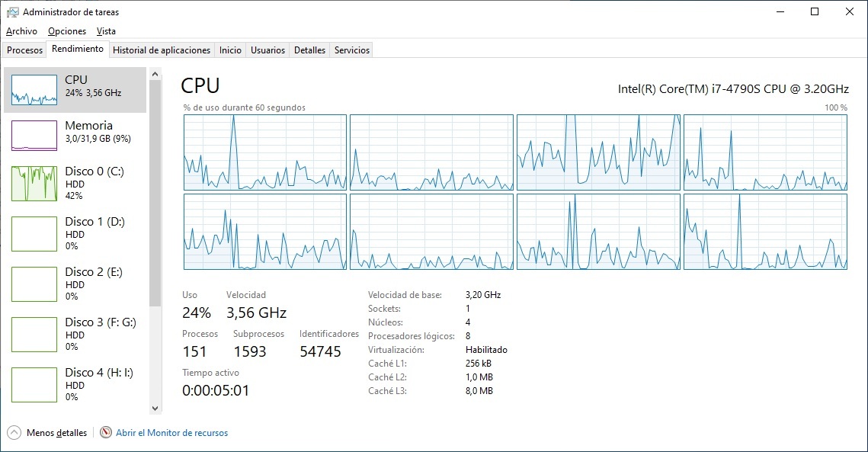Screen dimensions: 868x452
Task: Select Disco 3 (F: G:) graph icon
Action: pyautogui.click(x=34, y=335)
